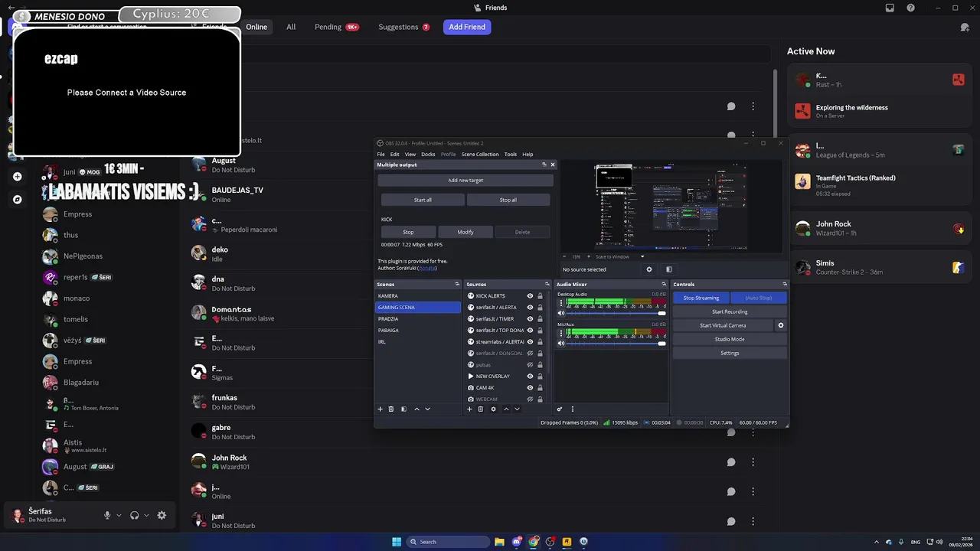The height and width of the screenshot is (551, 980).
Task: Click the Desktop Audio volume slider
Action: 616,313
